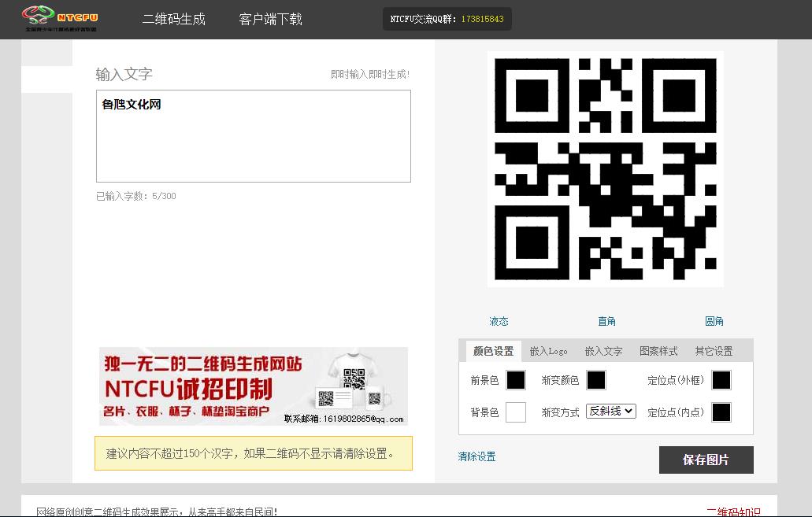
Task: Click the yellow 建议内容不超过150个汉字 notice
Action: (x=254, y=453)
